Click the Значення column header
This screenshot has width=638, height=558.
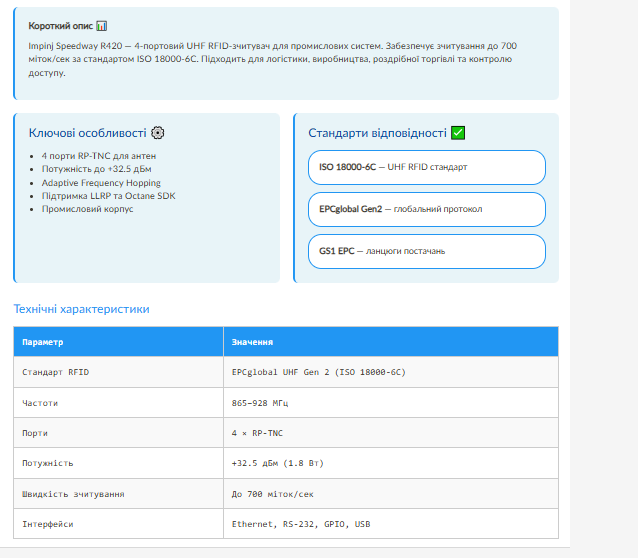tap(391, 342)
